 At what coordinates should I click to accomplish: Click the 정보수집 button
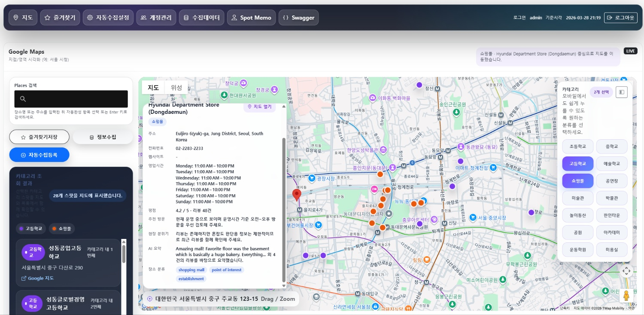103,137
